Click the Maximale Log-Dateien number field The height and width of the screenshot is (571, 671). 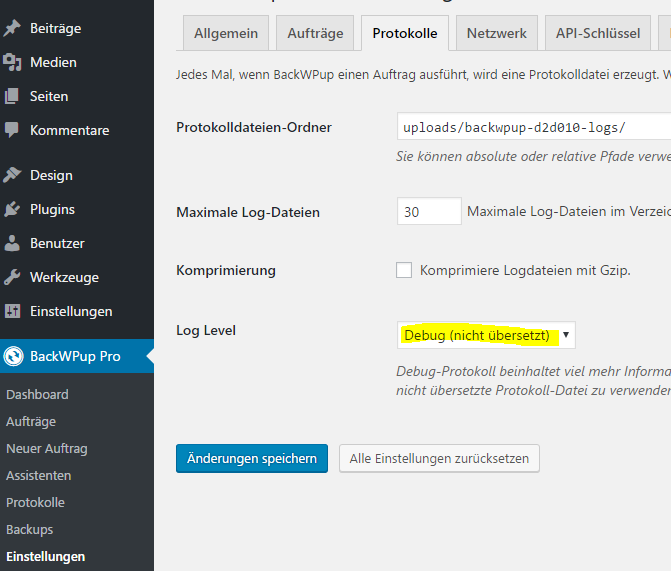click(x=429, y=211)
